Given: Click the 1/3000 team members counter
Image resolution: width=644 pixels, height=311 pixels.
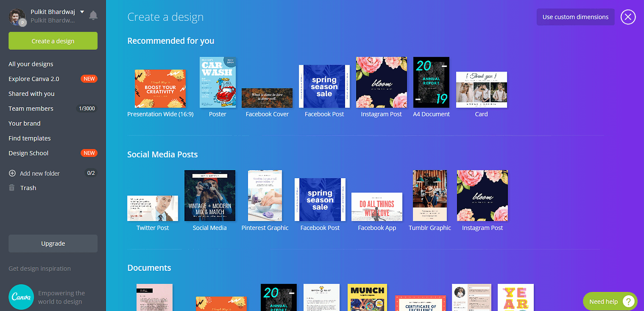Looking at the screenshot, I should (87, 108).
